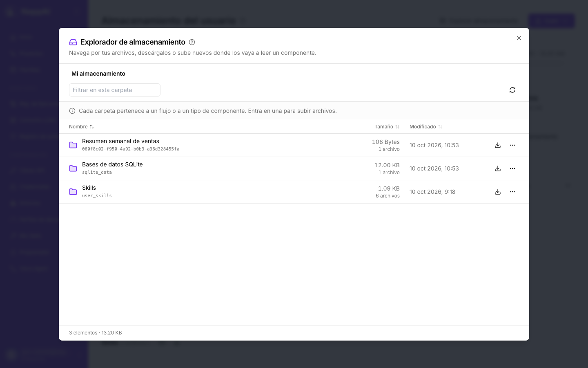Download Resumen semanal de ventas folder
Viewport: 588px width, 368px height.
(x=498, y=145)
